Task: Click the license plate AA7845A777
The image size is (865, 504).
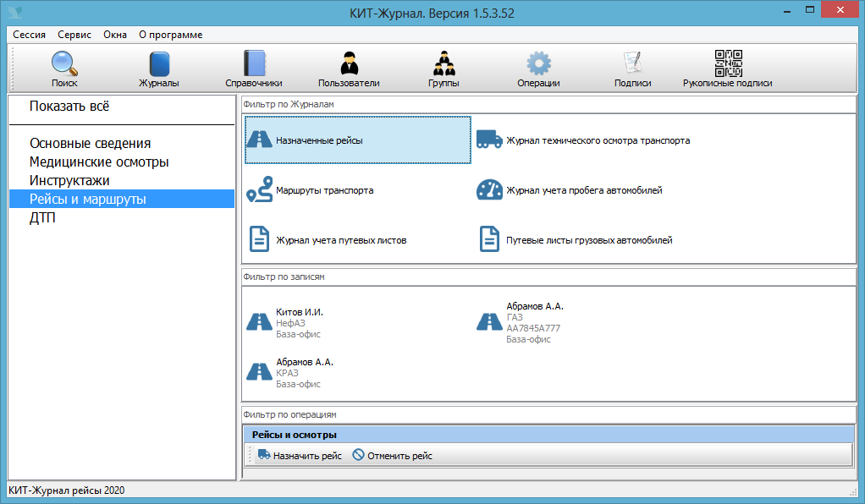Action: click(x=533, y=328)
